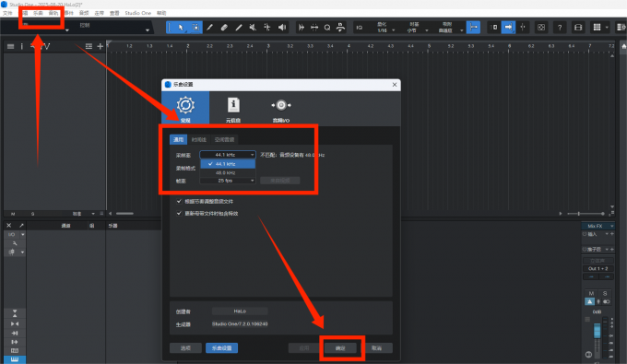Toggle the cursor follows edit button
The width and height of the screenshot is (627, 364).
coord(523,27)
